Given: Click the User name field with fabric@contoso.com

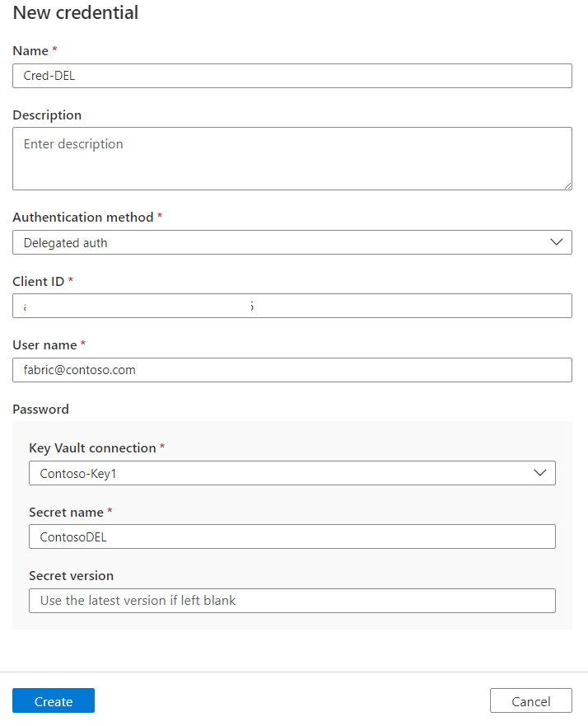Looking at the screenshot, I should coord(292,370).
